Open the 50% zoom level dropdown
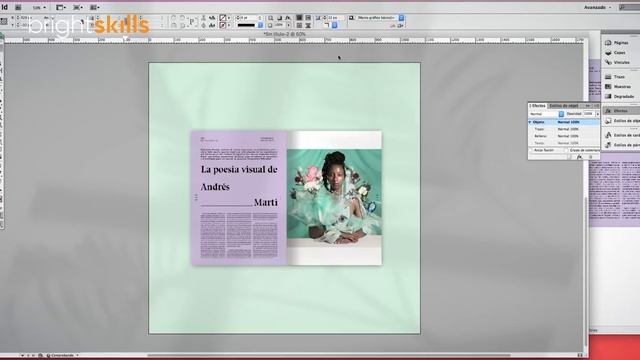The width and height of the screenshot is (640, 360). [x=39, y=7]
